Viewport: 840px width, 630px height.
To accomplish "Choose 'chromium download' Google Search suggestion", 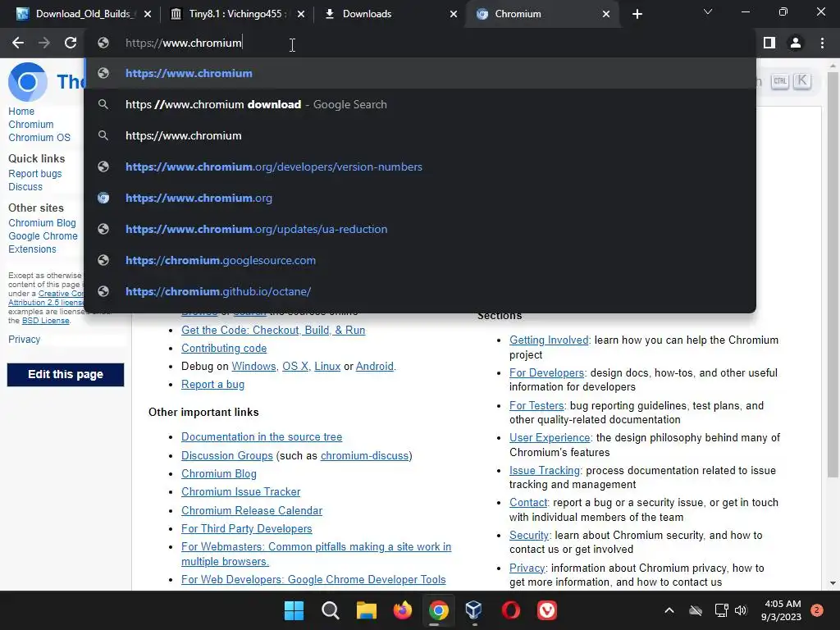I will [420, 104].
